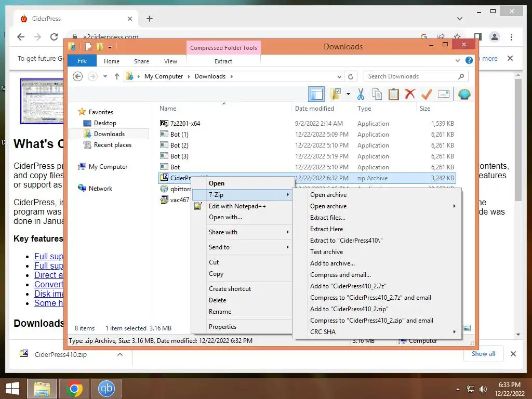
Task: Go back in Chrome browser
Action: click(x=21, y=37)
